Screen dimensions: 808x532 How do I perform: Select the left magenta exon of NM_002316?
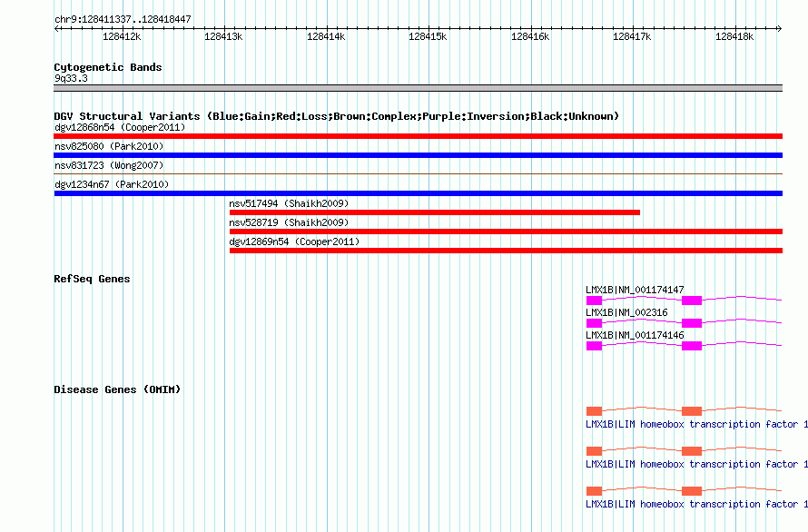[x=594, y=323]
